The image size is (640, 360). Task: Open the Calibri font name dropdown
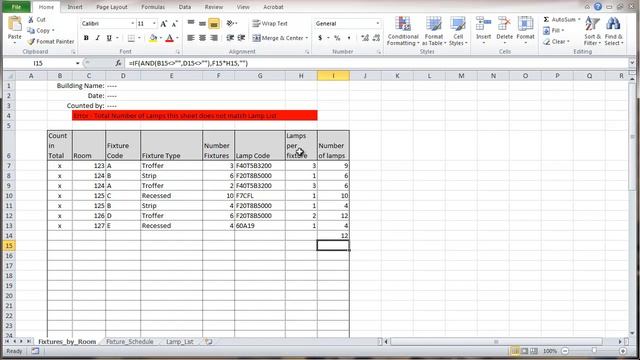point(133,24)
